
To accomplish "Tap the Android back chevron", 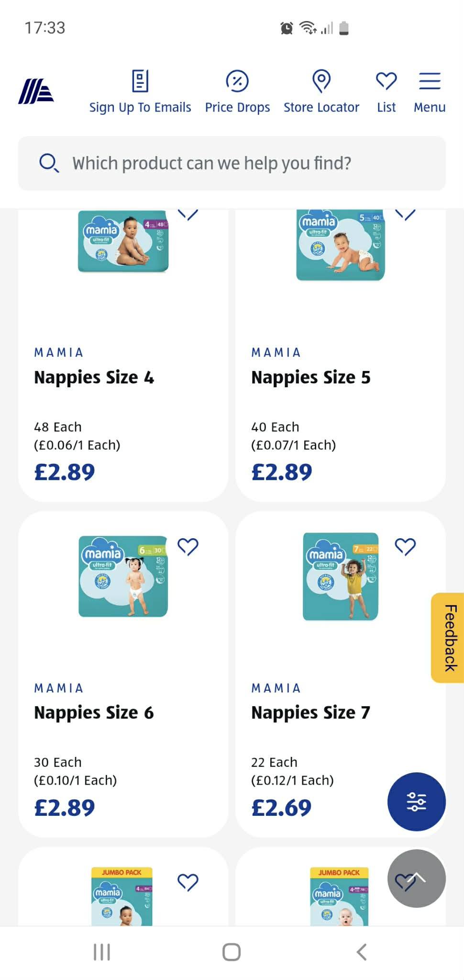I will [x=362, y=952].
